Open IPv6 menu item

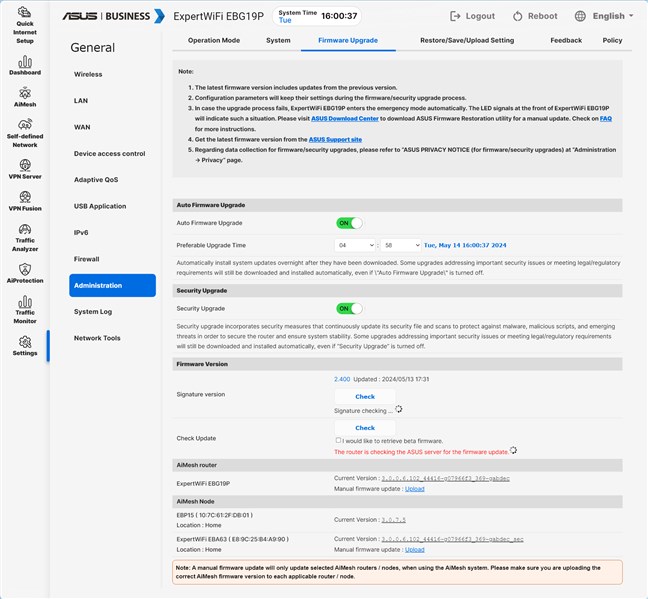pyautogui.click(x=81, y=233)
